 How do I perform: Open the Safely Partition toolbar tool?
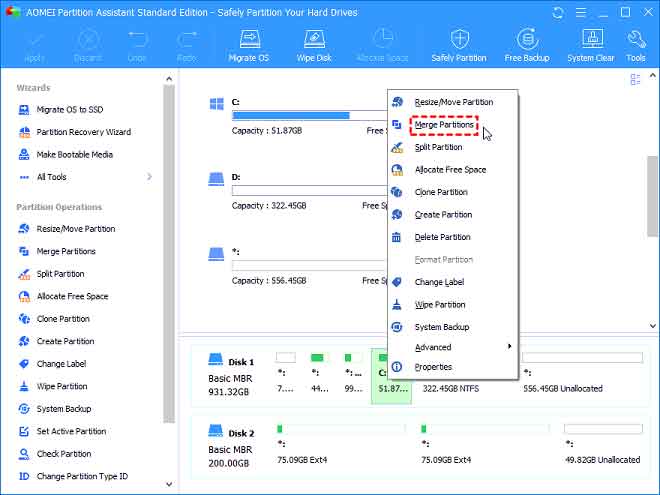click(459, 45)
